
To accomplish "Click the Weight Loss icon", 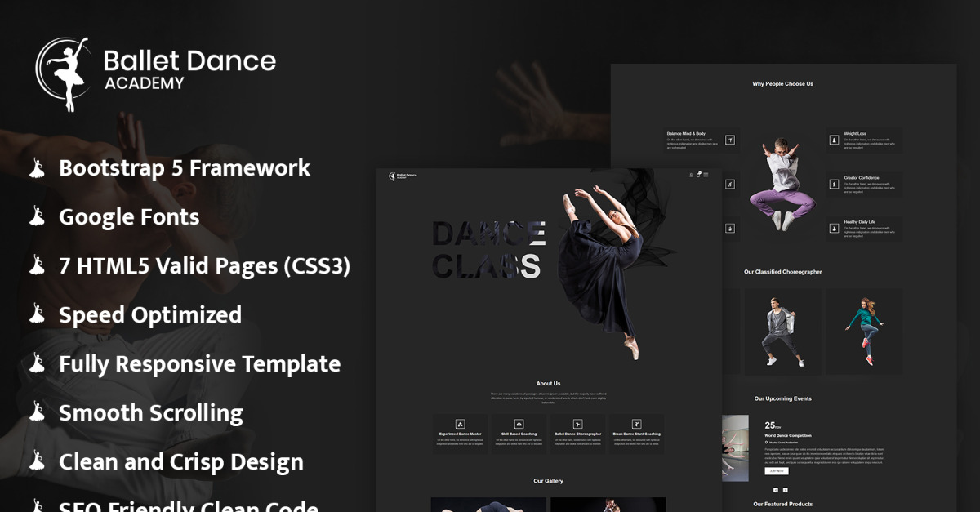I will click(834, 140).
